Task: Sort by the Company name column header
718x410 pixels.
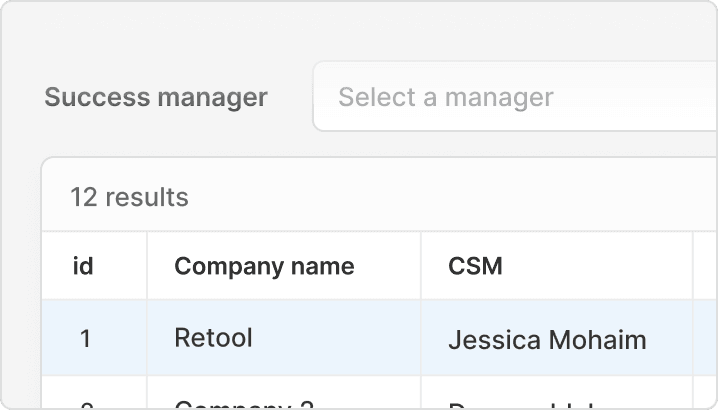Action: pyautogui.click(x=264, y=266)
